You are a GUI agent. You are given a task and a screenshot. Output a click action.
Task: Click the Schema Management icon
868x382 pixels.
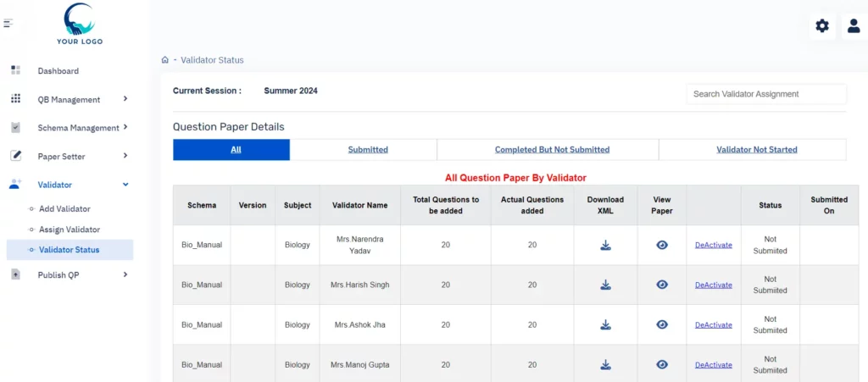click(x=15, y=127)
